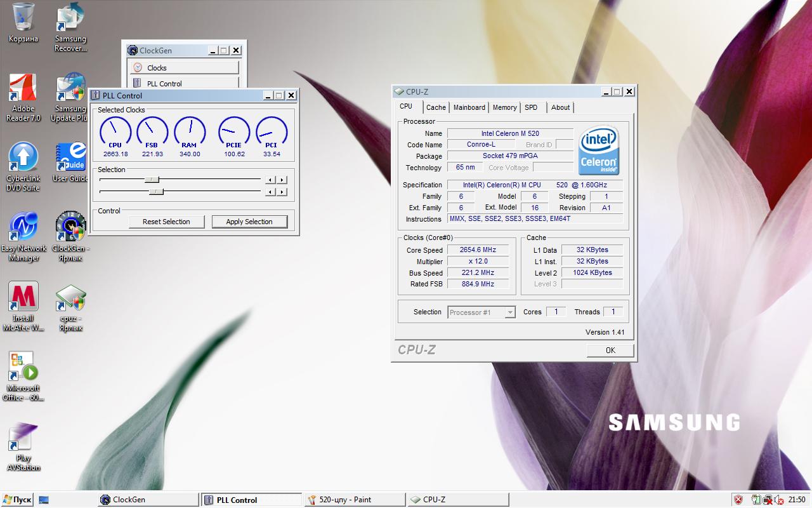Click the upper slider's right arrow button

[x=282, y=180]
